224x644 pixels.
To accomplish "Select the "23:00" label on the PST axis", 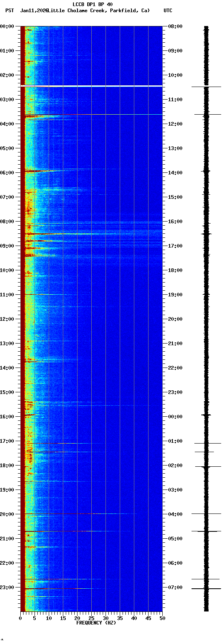I will pos(7,587).
